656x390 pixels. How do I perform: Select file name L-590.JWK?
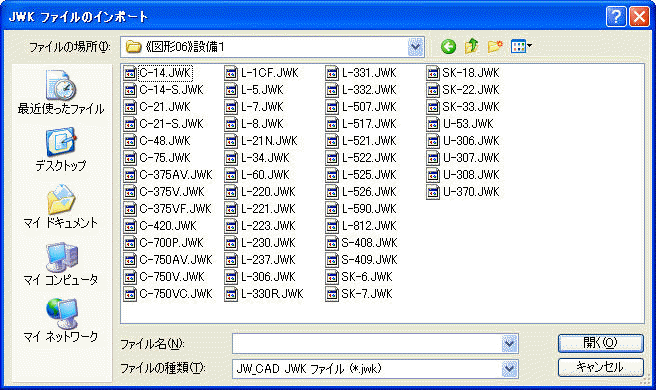pyautogui.click(x=369, y=209)
